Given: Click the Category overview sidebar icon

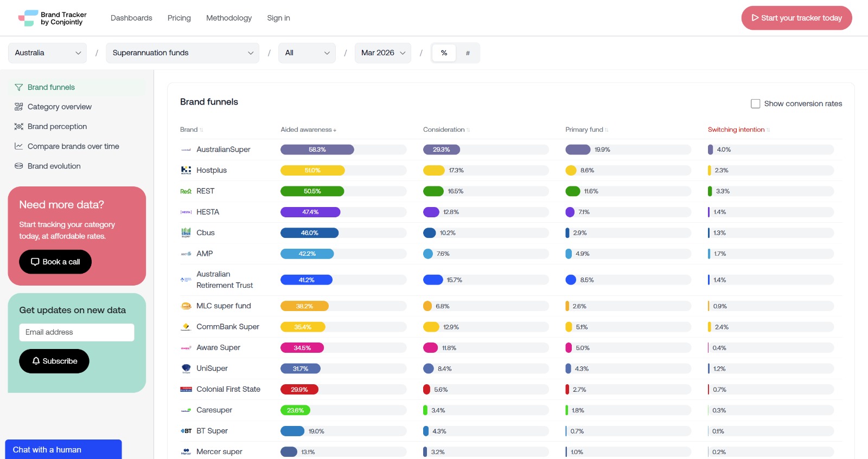Looking at the screenshot, I should coord(18,107).
